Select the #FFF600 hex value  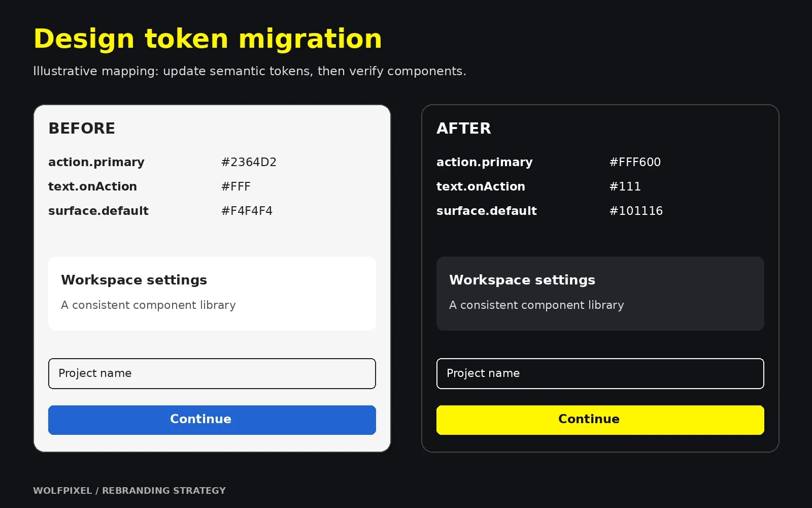tap(635, 162)
